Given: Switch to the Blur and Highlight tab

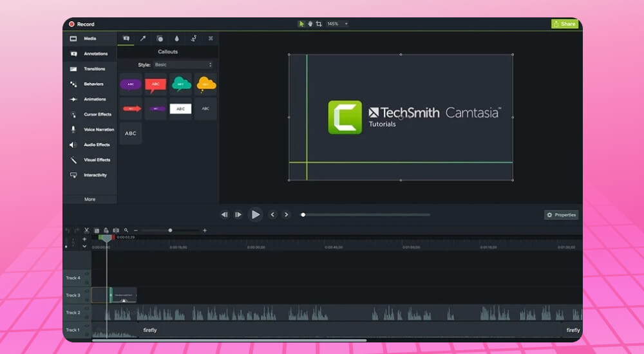Looking at the screenshot, I should click(176, 39).
